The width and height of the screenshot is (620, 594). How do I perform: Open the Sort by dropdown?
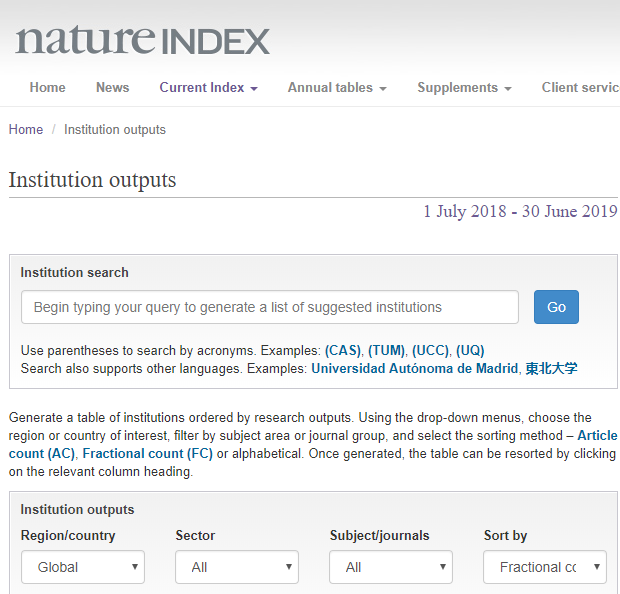pos(545,567)
